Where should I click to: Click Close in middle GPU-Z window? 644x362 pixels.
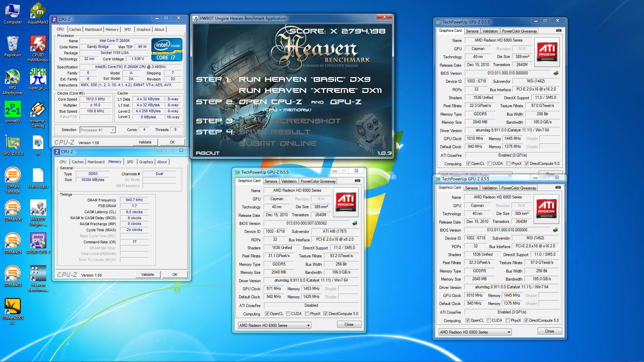[349, 324]
